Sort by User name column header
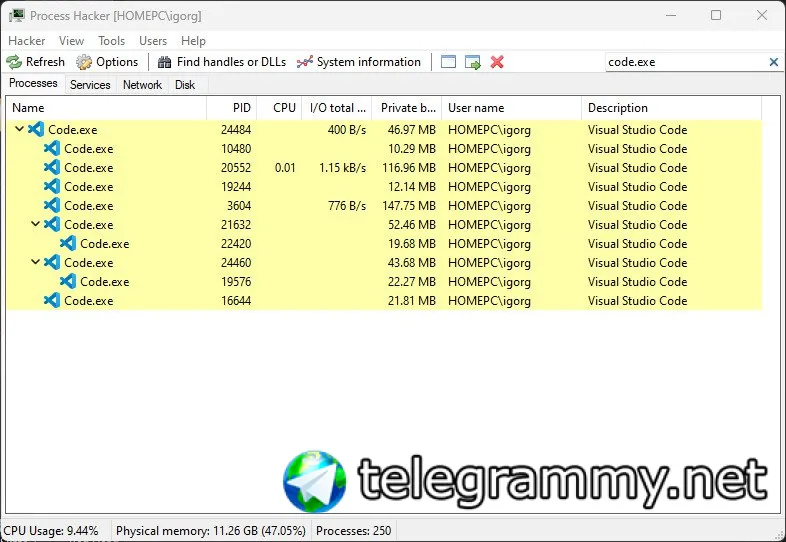 click(512, 108)
